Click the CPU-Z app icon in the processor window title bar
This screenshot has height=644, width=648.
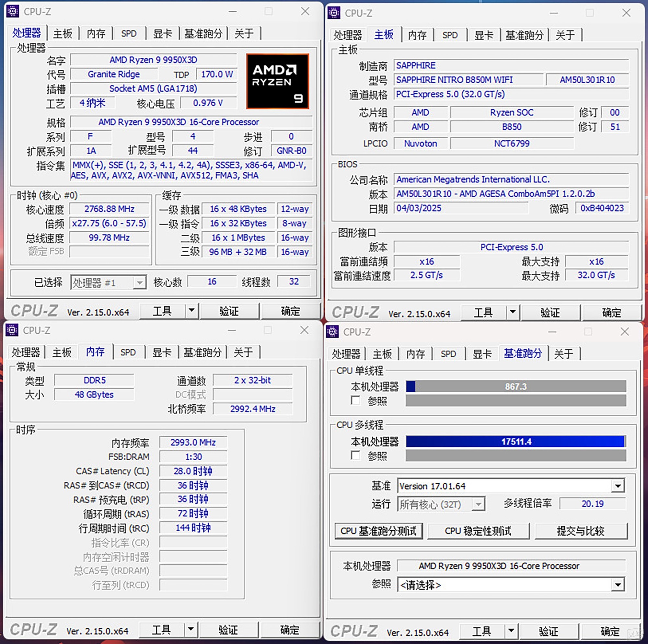point(13,11)
